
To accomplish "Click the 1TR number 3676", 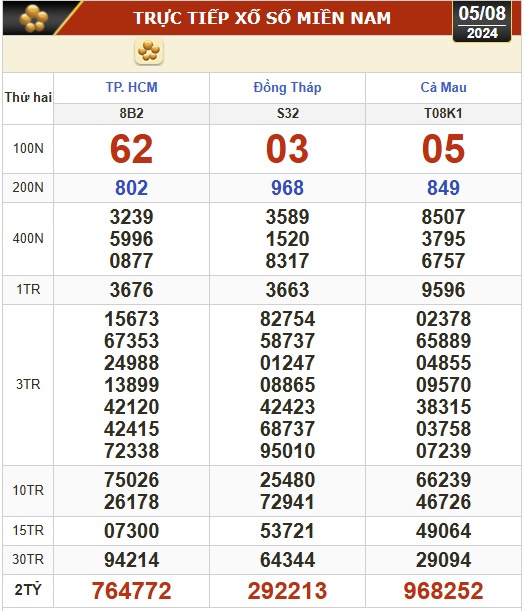I will pyautogui.click(x=131, y=290).
